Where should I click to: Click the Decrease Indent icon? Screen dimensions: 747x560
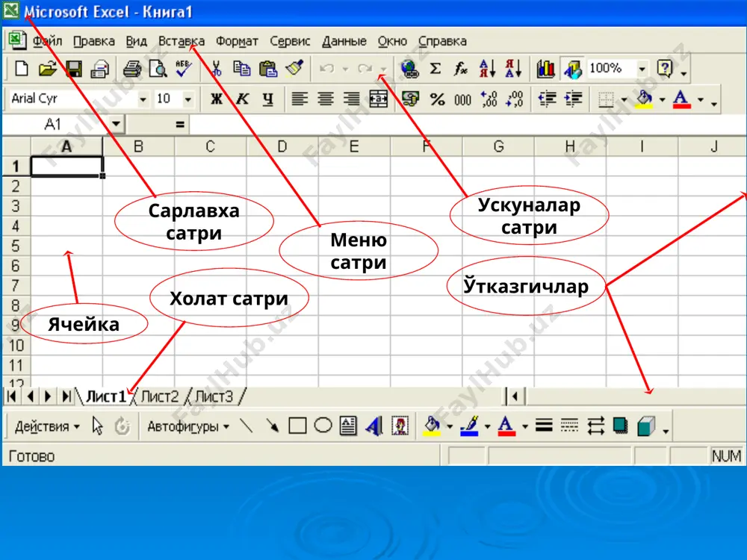(547, 99)
